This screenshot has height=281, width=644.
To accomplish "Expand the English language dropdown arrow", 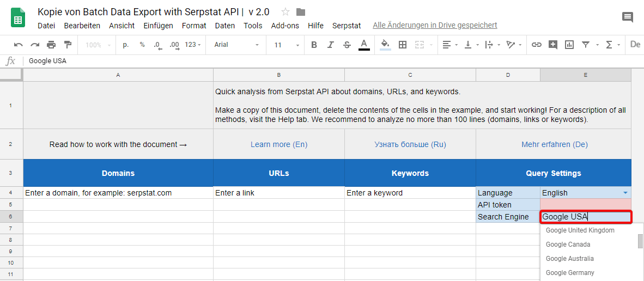I will click(625, 193).
